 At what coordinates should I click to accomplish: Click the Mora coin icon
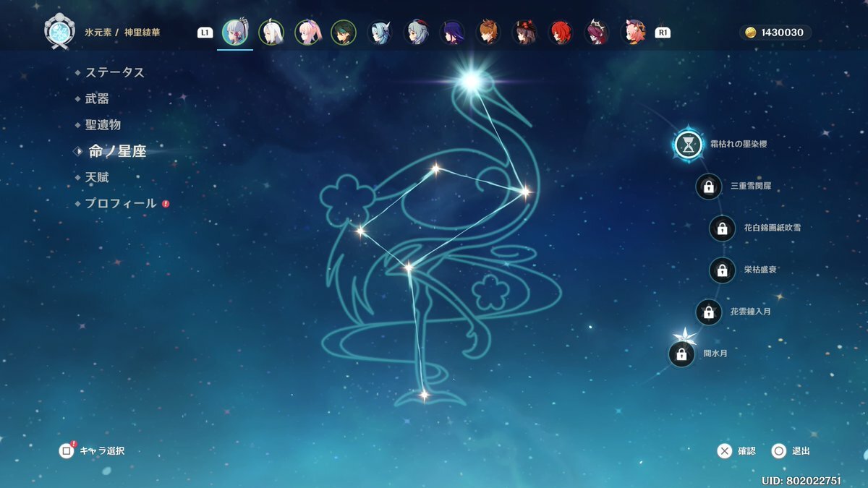coord(751,33)
